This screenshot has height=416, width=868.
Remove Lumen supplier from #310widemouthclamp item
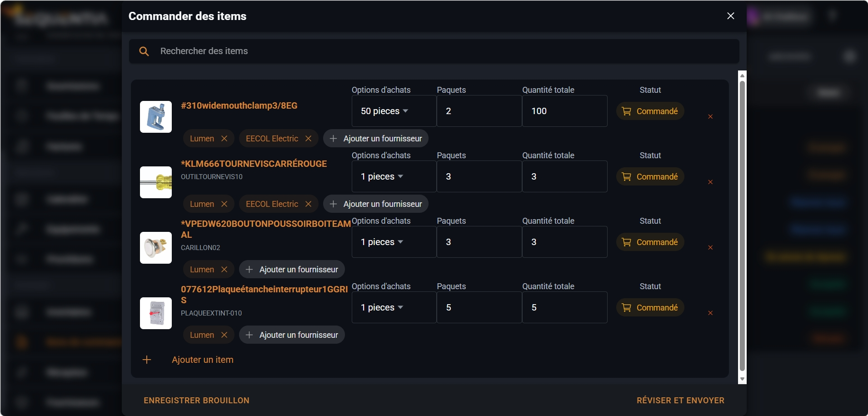(x=224, y=139)
